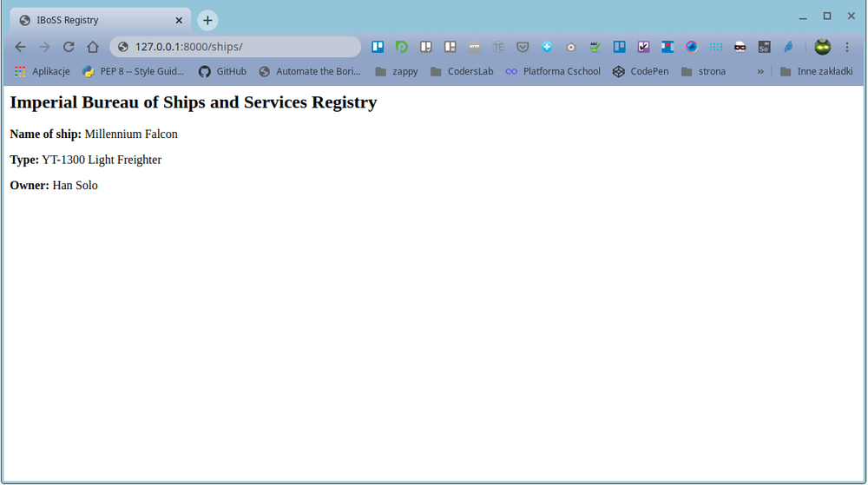Image resolution: width=868 pixels, height=485 pixels.
Task: Click the YT-1300 Light Freighter text
Action: pyautogui.click(x=102, y=160)
